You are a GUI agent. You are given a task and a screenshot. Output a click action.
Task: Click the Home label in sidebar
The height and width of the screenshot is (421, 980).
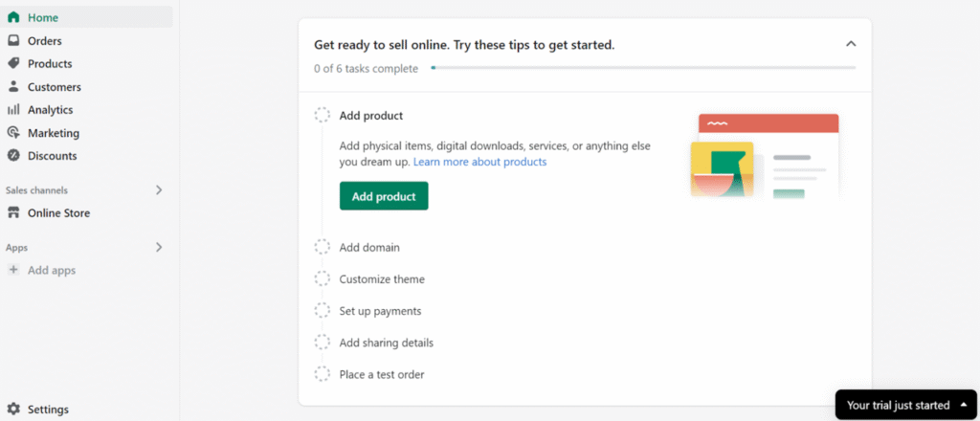point(43,17)
